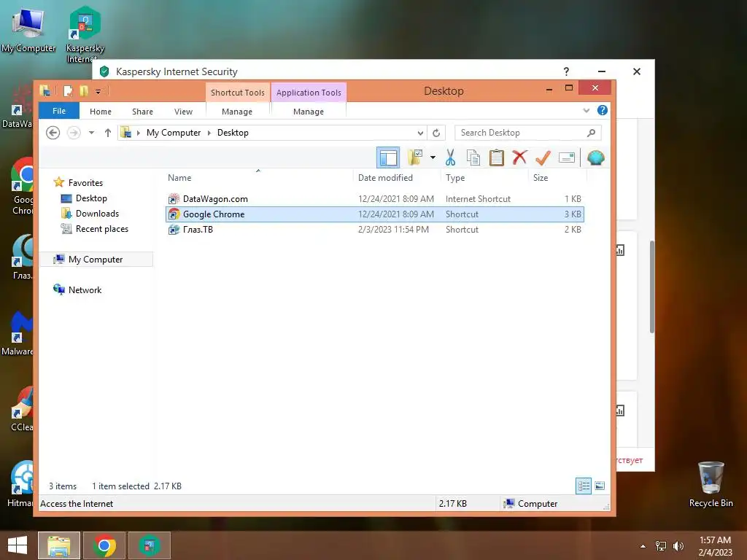The image size is (747, 560).
Task: Switch to the View ribbon tab
Action: [x=183, y=112]
